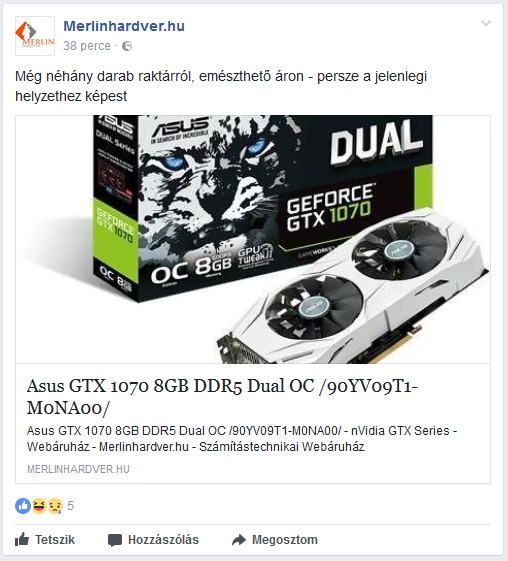508x561 pixels.
Task: Comment using Hozzászólás
Action: [153, 540]
